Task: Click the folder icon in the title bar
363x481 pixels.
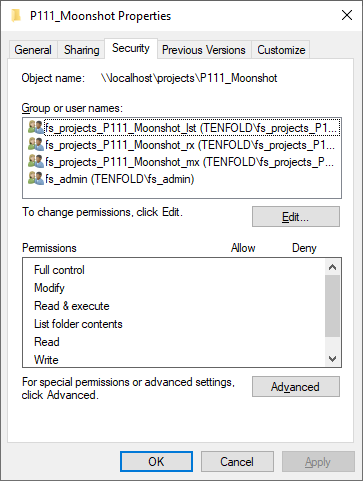Action: pos(16,16)
